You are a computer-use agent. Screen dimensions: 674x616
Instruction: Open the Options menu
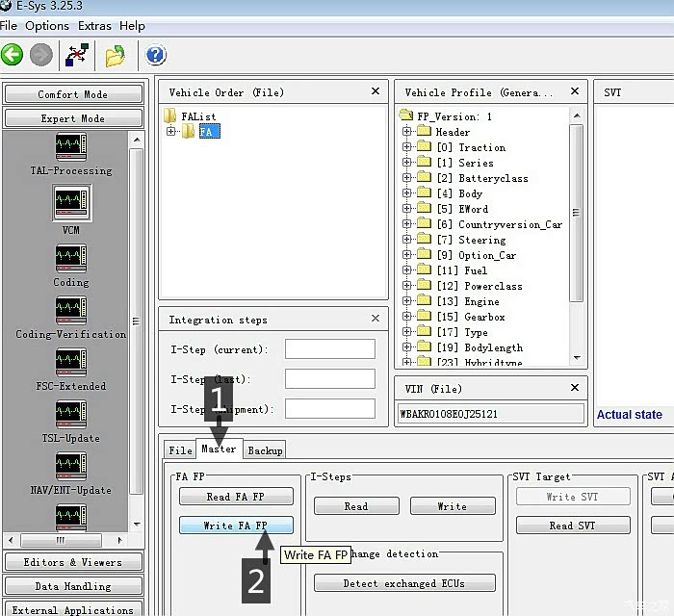[46, 26]
